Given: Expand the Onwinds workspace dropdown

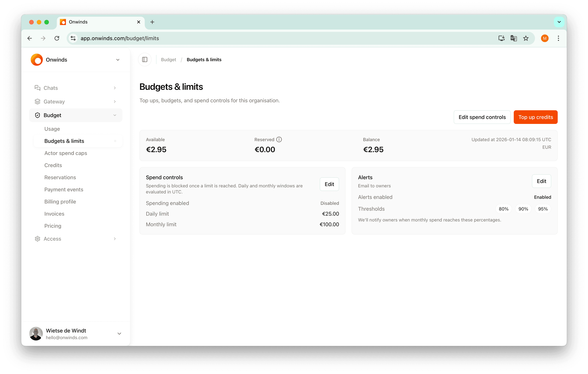Looking at the screenshot, I should click(118, 60).
